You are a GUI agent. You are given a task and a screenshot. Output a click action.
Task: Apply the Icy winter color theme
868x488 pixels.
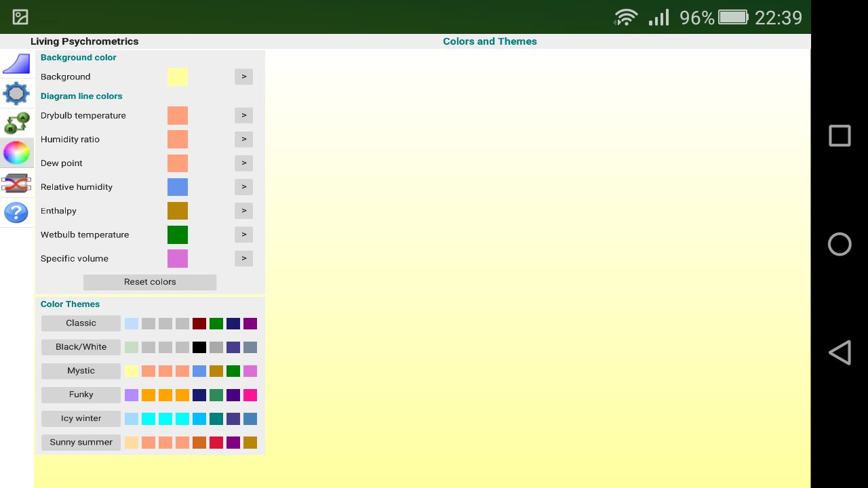(81, 418)
